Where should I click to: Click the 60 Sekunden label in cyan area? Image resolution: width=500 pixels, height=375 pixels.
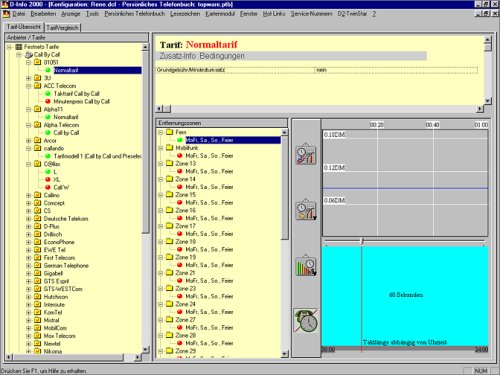point(406,295)
